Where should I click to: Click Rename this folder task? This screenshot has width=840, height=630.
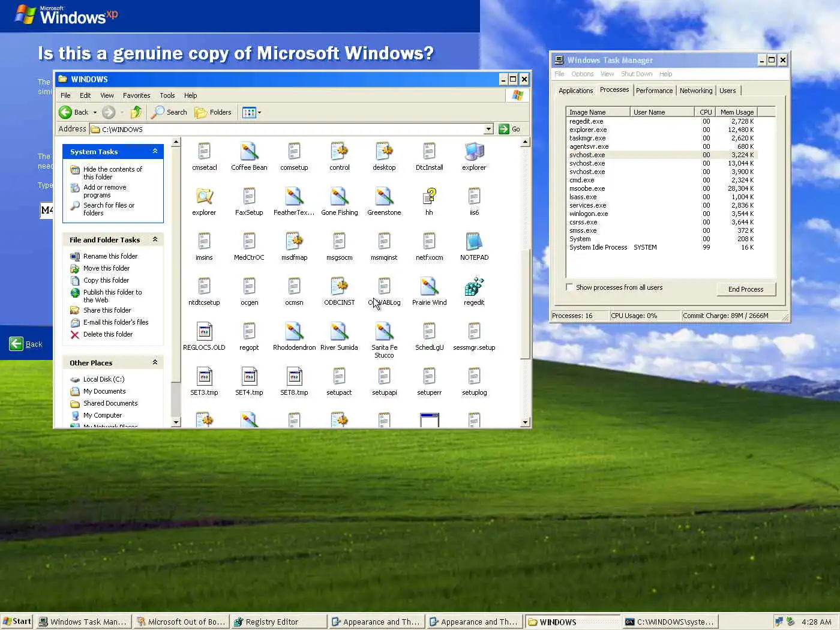[x=110, y=256]
